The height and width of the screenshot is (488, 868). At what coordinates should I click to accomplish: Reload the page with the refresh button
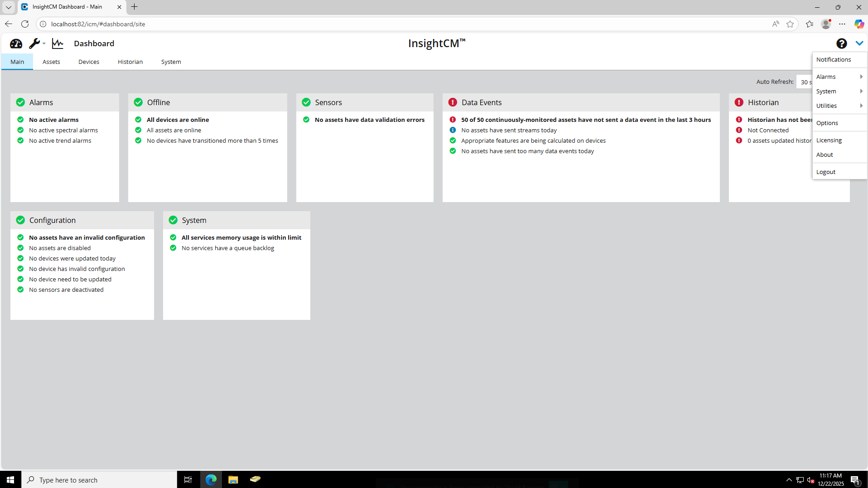pos(25,24)
